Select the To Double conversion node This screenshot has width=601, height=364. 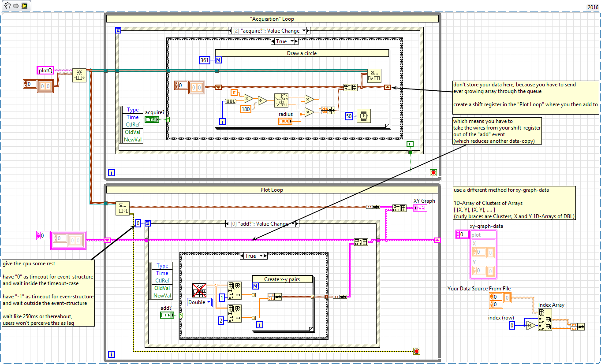click(231, 101)
